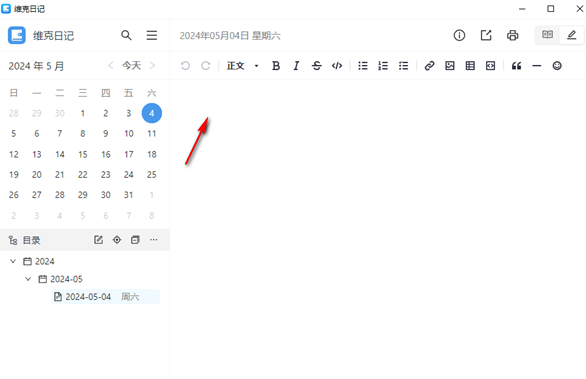Show diary information icon
586x379 pixels.
tap(459, 36)
